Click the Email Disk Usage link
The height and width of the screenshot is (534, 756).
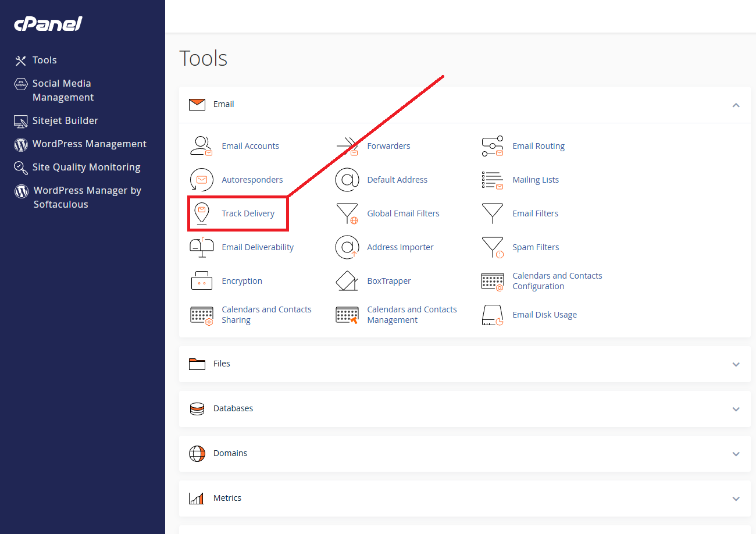pyautogui.click(x=544, y=315)
